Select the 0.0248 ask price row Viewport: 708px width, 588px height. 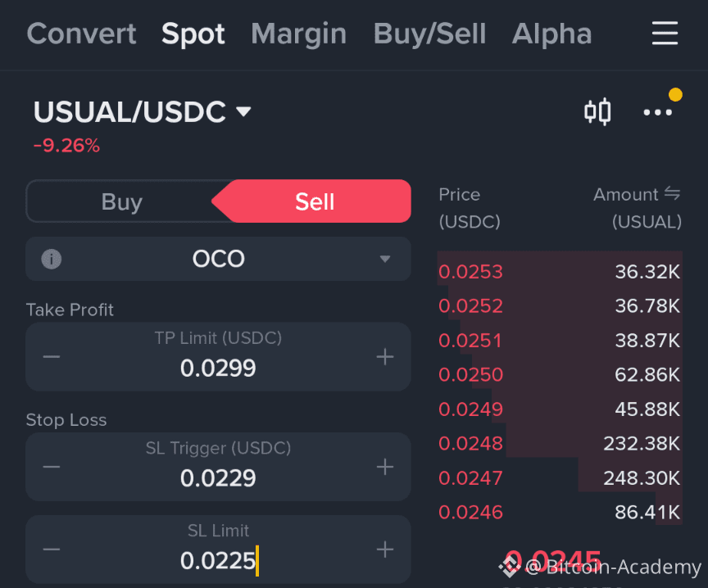(560, 443)
